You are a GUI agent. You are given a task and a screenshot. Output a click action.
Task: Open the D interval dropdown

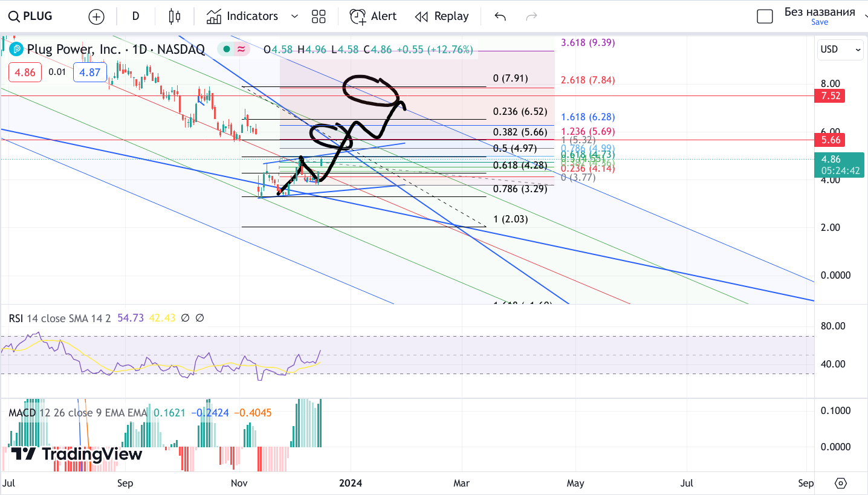tap(135, 16)
